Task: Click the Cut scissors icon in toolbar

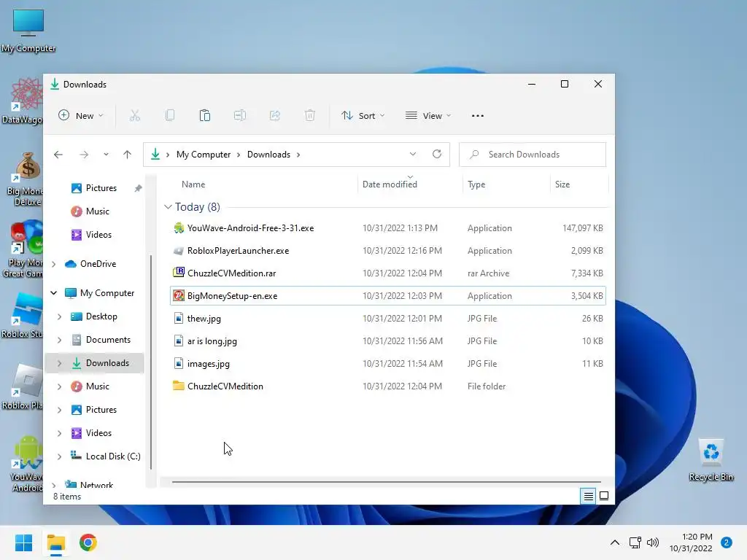Action: pos(135,116)
